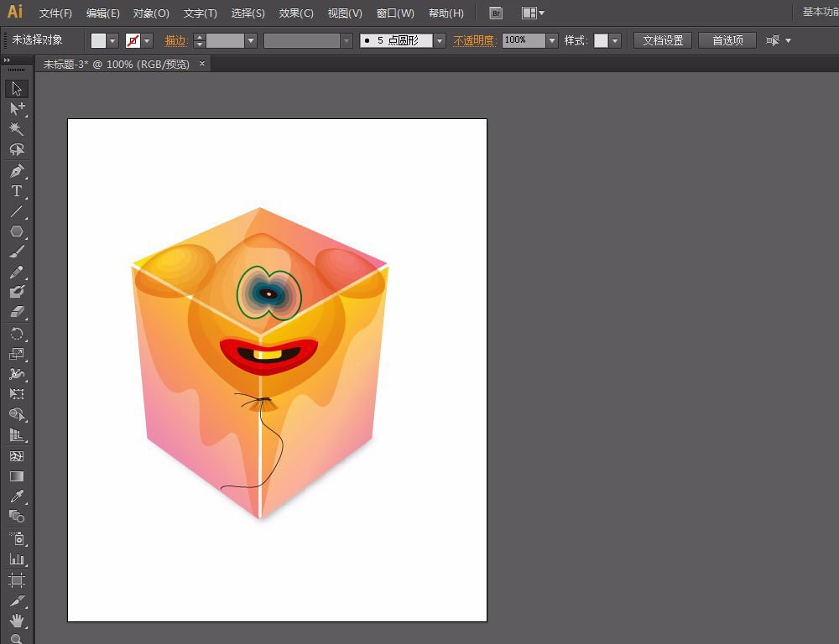Expand the 5 点圆形 brush dropdown
This screenshot has width=839, height=644.
point(439,40)
